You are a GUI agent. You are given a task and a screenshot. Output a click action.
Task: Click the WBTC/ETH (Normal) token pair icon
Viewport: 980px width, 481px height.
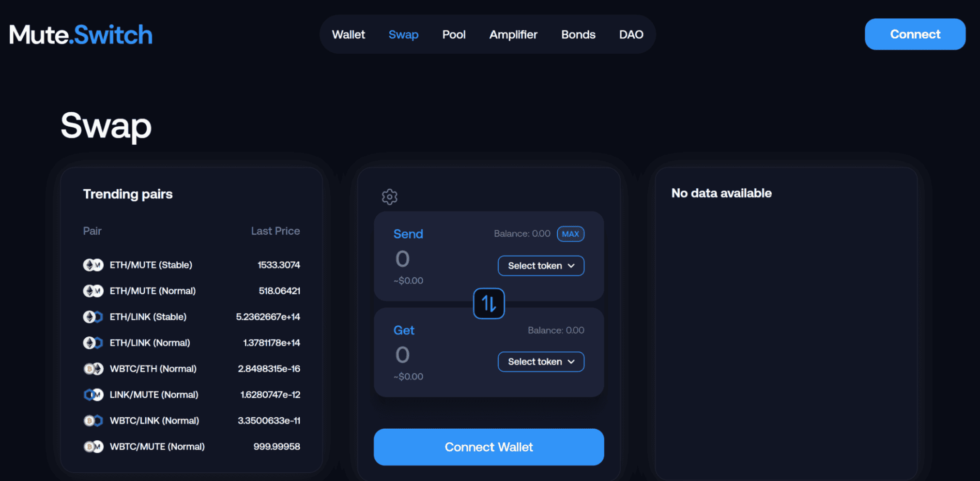tap(93, 369)
